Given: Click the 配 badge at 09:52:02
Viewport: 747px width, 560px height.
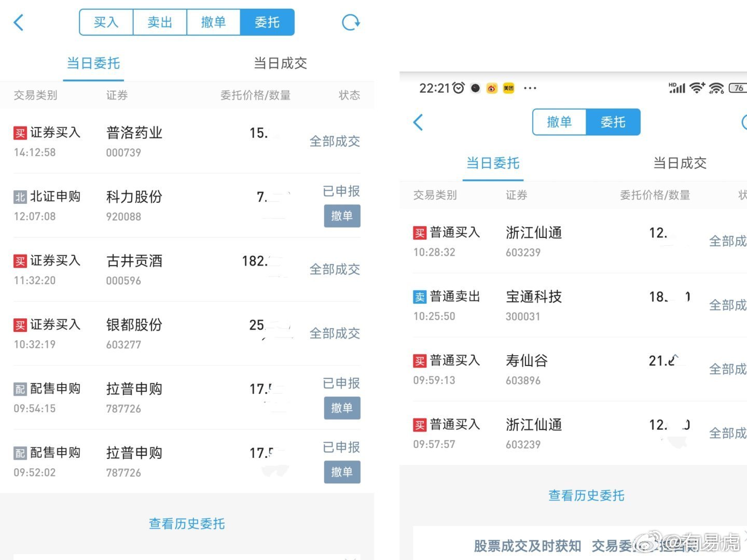Looking at the screenshot, I should [20, 453].
